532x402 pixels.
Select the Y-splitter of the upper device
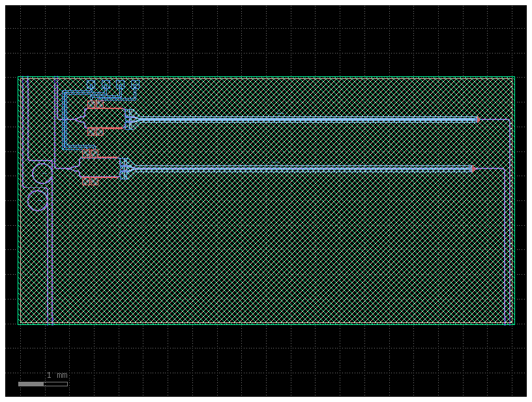click(x=80, y=120)
